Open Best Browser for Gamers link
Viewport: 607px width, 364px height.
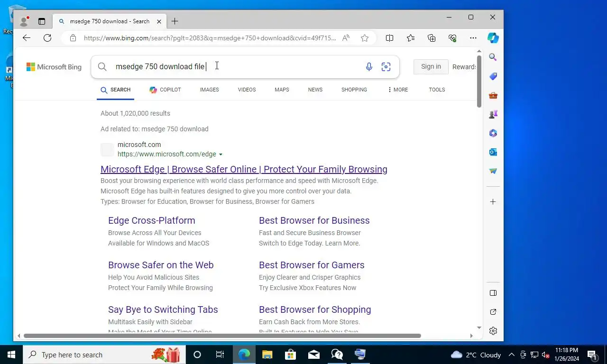(312, 265)
